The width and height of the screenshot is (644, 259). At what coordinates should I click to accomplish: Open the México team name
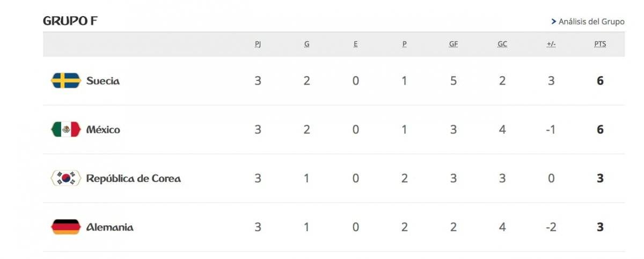103,130
